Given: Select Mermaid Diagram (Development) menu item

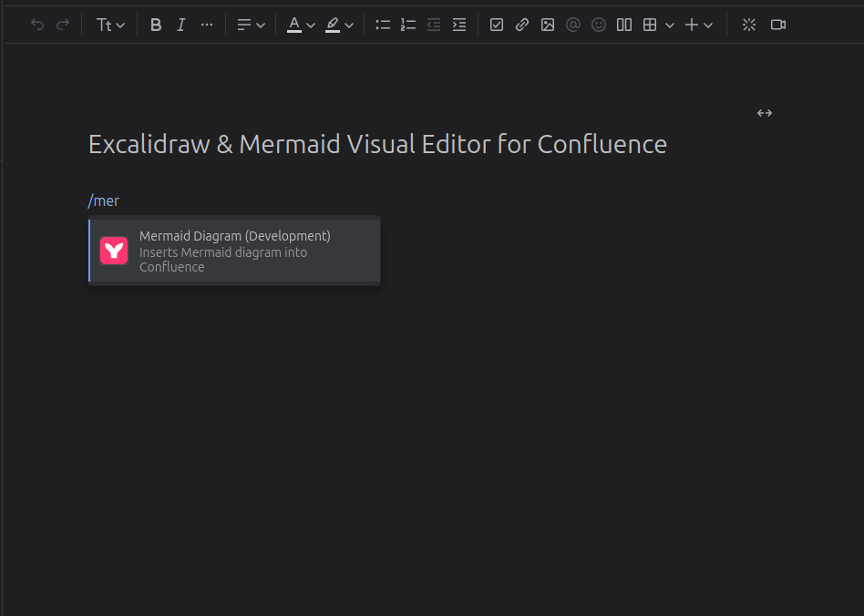Looking at the screenshot, I should point(235,251).
